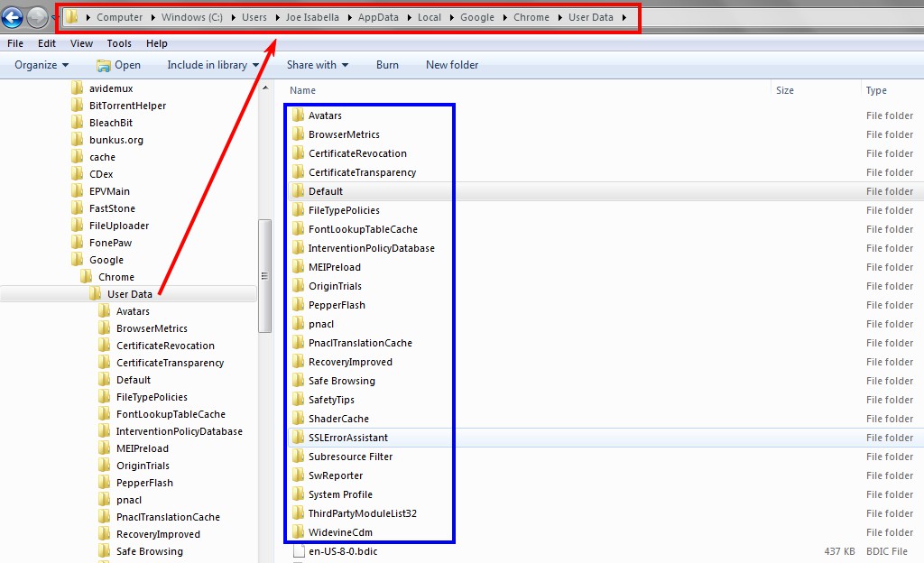The width and height of the screenshot is (924, 563).
Task: Click the WidevineCdm folder icon in file list
Action: coord(298,532)
